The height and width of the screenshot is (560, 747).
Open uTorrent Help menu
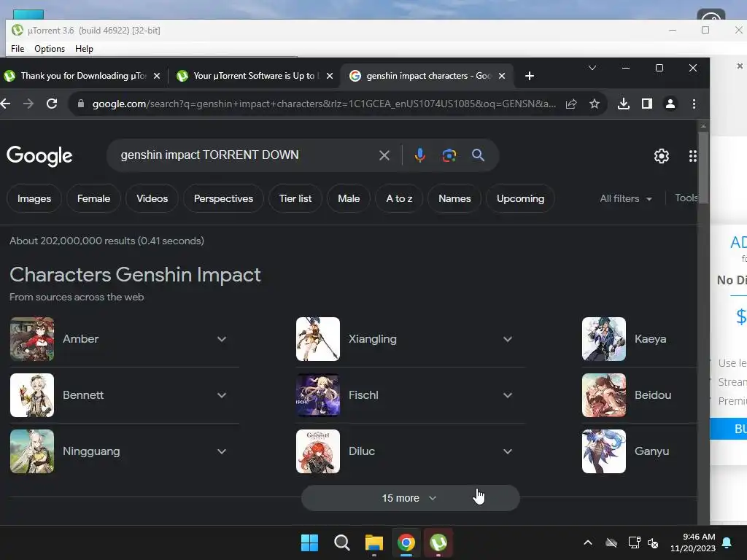[x=85, y=49]
